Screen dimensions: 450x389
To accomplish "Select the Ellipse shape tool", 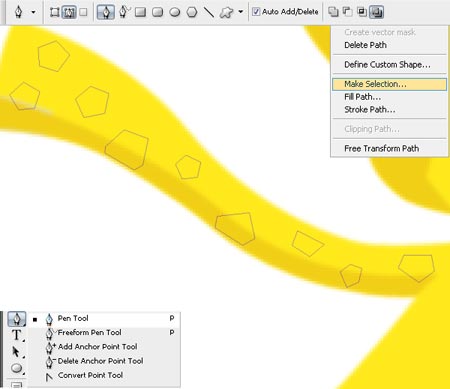I will 175,12.
